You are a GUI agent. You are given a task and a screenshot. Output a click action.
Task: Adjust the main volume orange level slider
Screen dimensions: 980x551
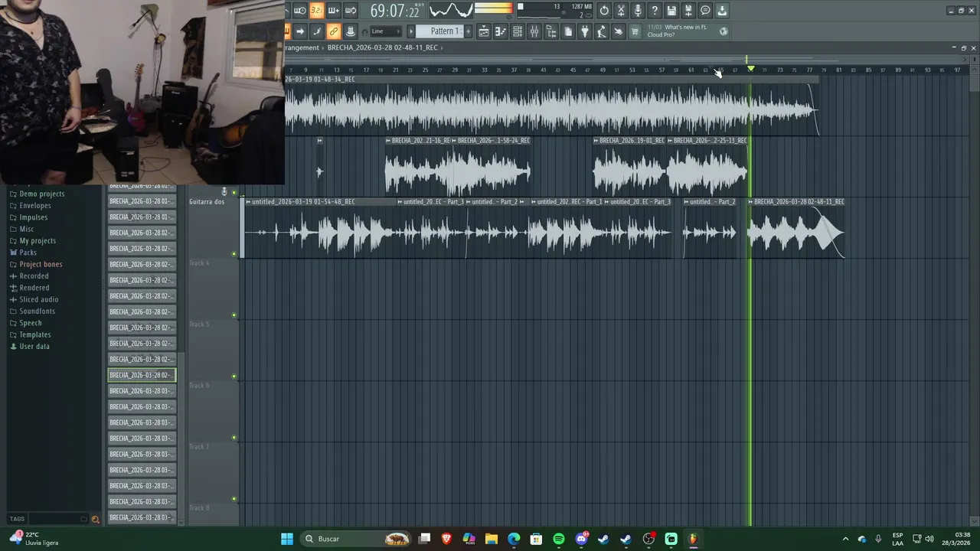tap(494, 9)
